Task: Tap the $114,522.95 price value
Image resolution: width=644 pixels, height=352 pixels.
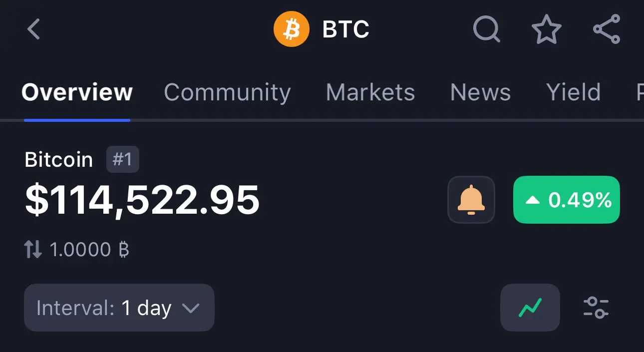Action: click(x=142, y=200)
